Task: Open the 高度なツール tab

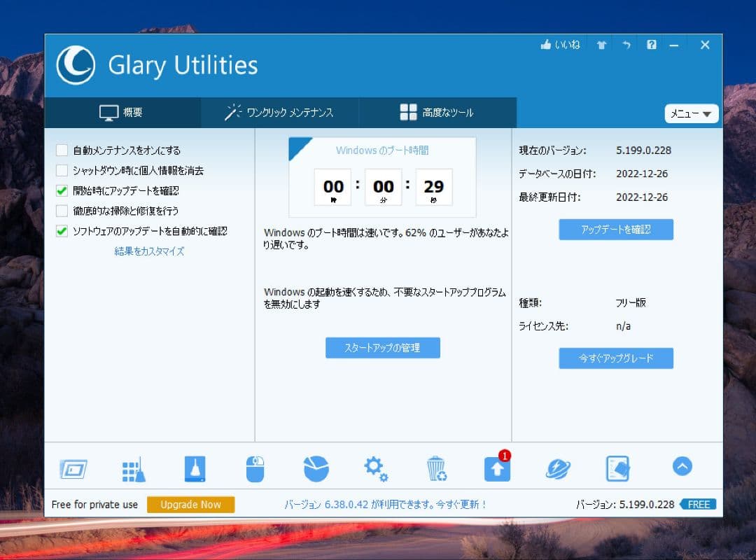Action: pyautogui.click(x=435, y=112)
